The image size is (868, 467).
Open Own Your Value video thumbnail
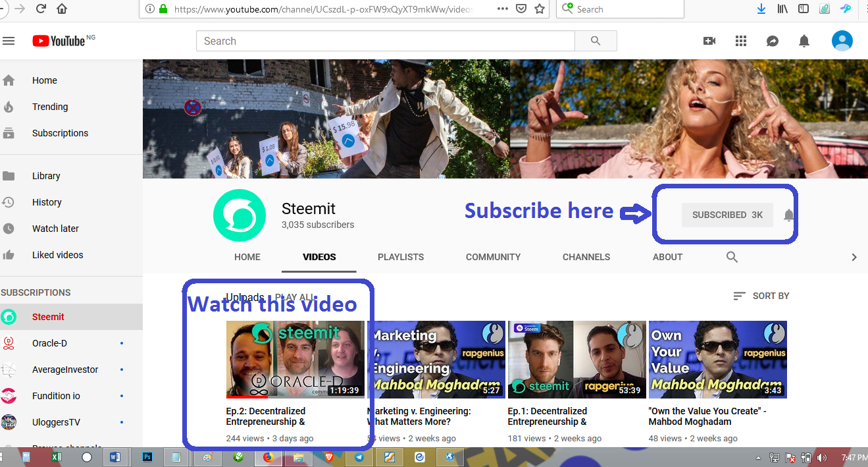pos(718,360)
